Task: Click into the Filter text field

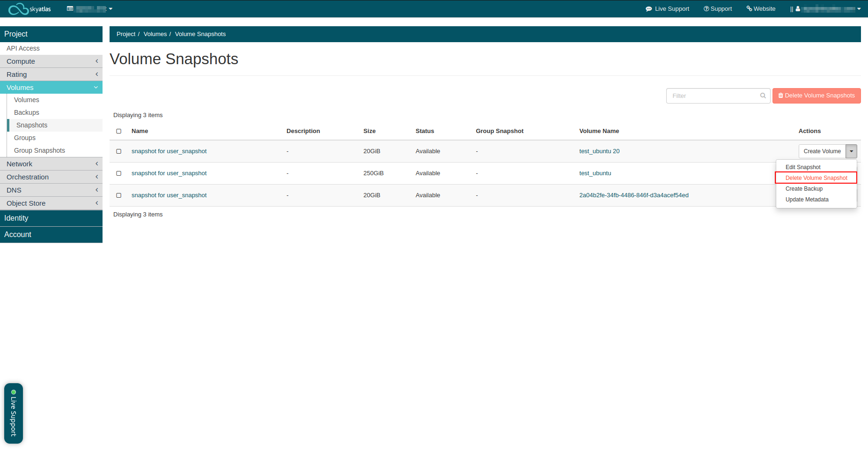Action: [713, 96]
